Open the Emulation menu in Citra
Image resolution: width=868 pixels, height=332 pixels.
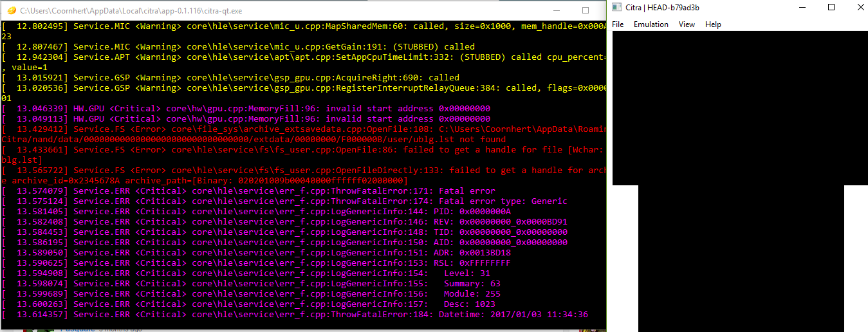click(651, 24)
